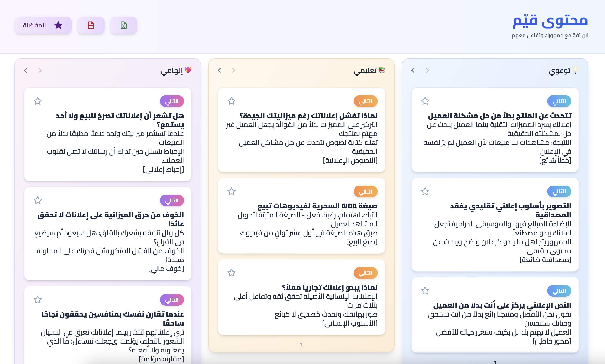Favorite the AIDA formula card
This screenshot has width=605, height=364.
(x=231, y=191)
